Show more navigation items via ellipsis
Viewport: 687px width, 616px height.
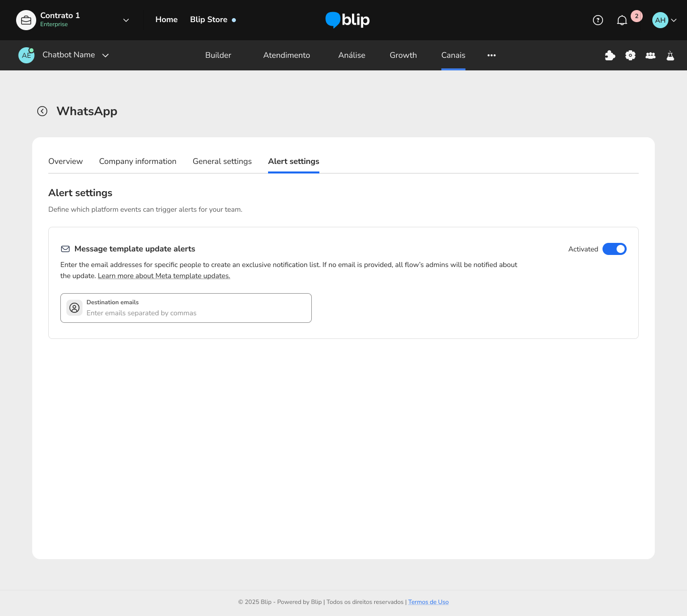(x=491, y=55)
